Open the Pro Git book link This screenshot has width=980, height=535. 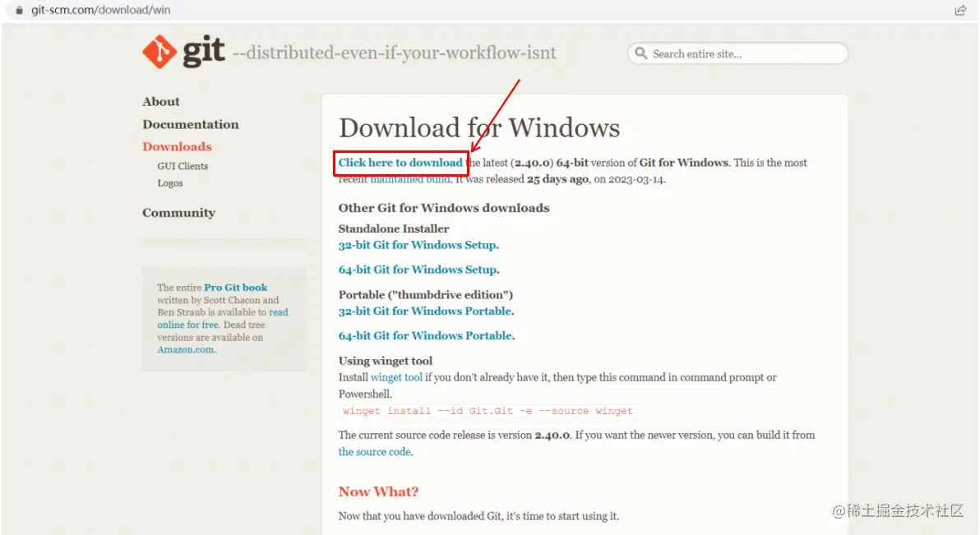tap(236, 288)
